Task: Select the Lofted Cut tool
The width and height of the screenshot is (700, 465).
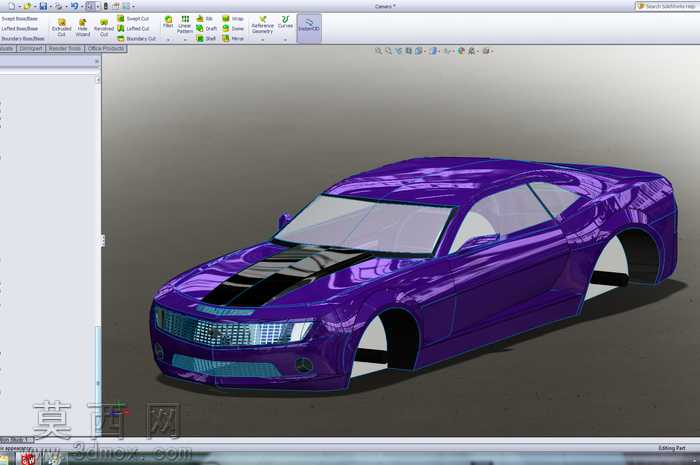Action: click(133, 29)
